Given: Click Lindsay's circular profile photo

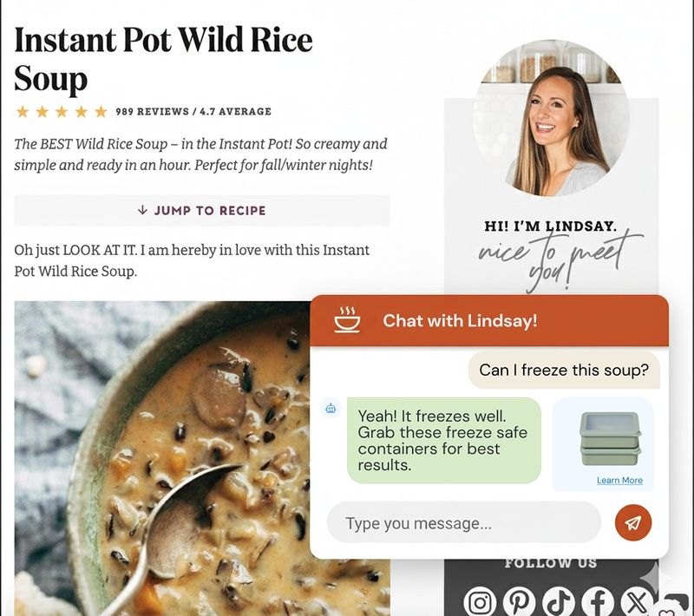Looking at the screenshot, I should click(551, 118).
